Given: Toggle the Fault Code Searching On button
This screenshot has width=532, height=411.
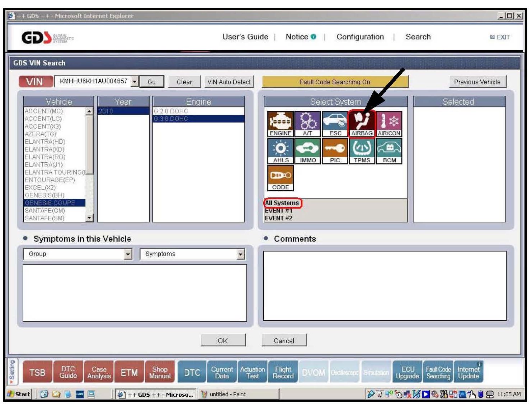Looking at the screenshot, I should pos(335,82).
